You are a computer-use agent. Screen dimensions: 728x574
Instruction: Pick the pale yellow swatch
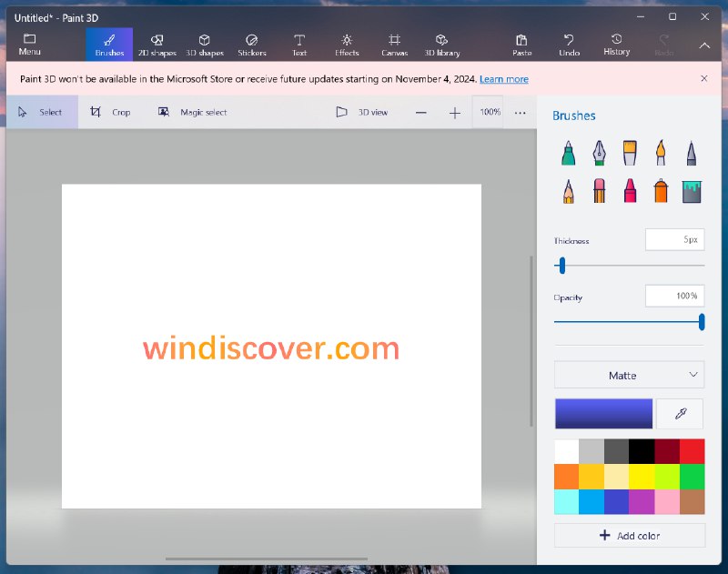(617, 476)
